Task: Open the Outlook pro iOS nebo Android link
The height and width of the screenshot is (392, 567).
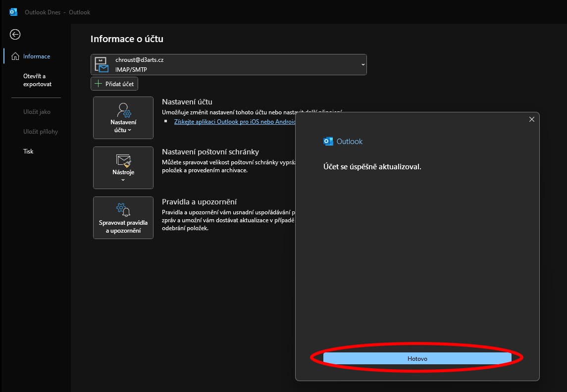Action: point(235,122)
